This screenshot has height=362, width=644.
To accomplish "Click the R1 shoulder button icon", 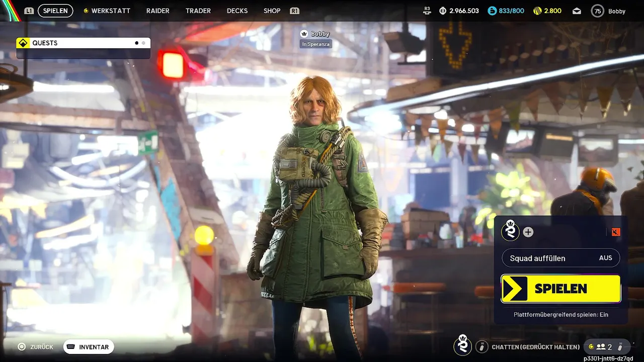I will point(295,11).
